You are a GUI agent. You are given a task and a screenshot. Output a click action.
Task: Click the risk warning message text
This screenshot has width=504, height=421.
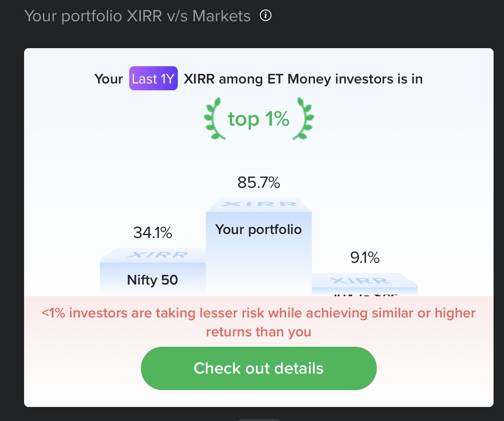pos(258,322)
